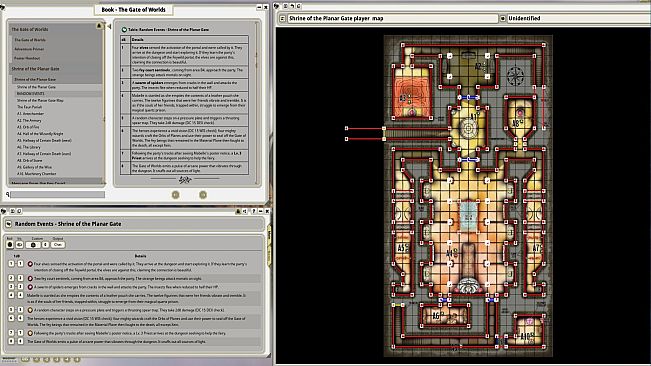The image size is (651, 366).
Task: Click the first map toolbar icon
Action: point(285,6)
